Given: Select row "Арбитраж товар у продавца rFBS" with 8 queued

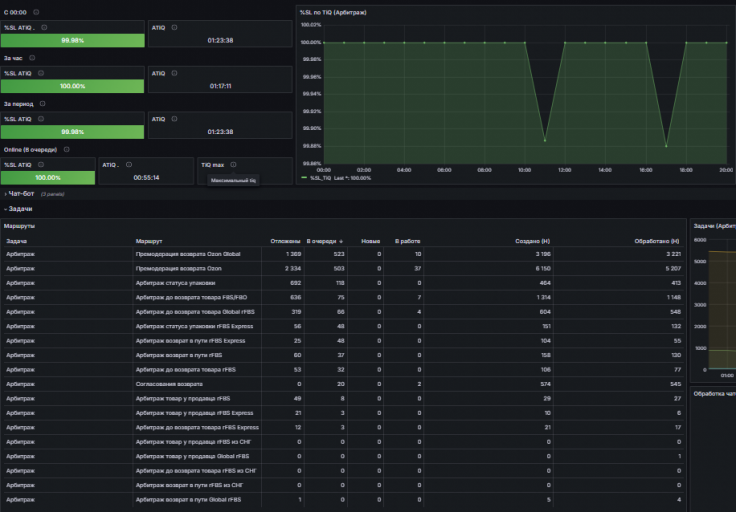Looking at the screenshot, I should click(x=343, y=398).
